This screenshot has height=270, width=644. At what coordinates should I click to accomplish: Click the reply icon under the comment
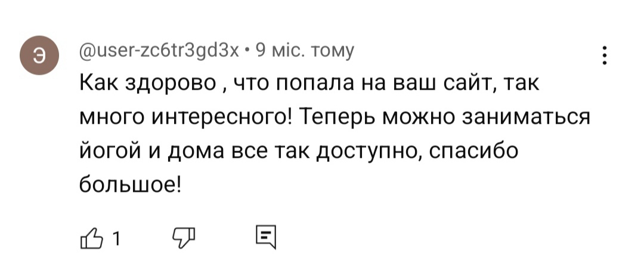(x=265, y=238)
